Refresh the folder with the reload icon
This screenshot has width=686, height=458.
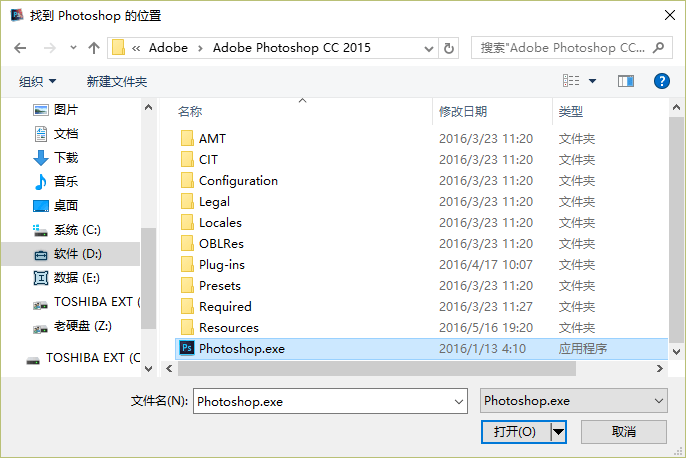(448, 48)
